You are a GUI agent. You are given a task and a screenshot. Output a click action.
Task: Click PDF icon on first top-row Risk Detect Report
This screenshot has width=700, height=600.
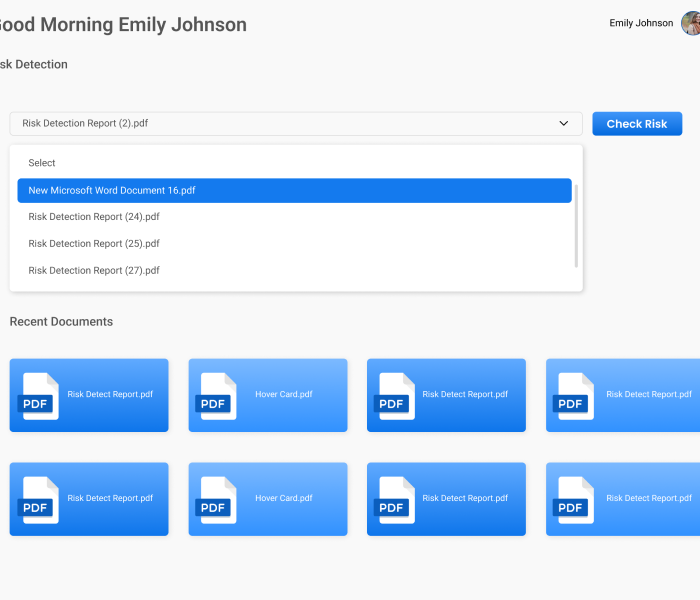tap(38, 396)
